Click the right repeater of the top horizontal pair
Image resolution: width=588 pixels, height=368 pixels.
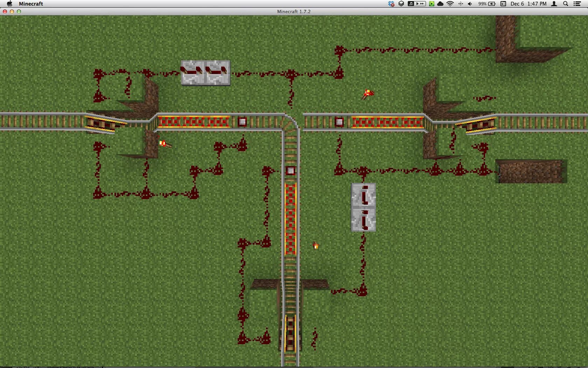point(218,73)
